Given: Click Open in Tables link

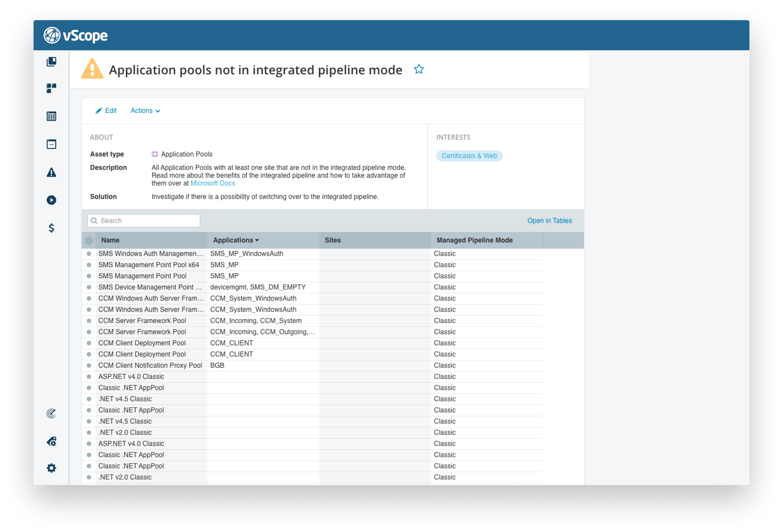Looking at the screenshot, I should (x=549, y=220).
